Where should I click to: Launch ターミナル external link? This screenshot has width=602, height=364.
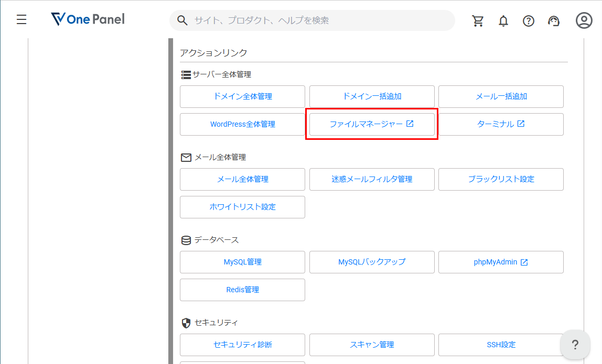click(501, 124)
